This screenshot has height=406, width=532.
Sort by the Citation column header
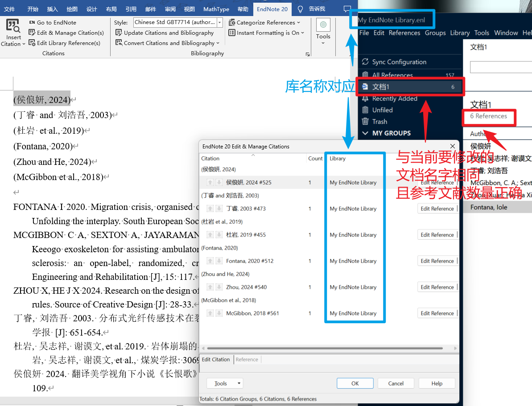tap(210, 158)
